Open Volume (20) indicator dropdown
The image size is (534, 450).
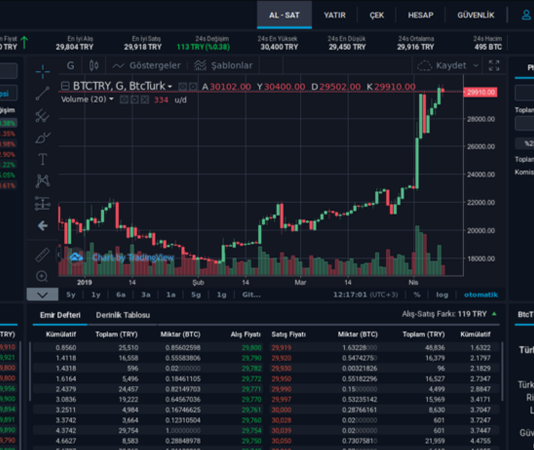(x=87, y=99)
